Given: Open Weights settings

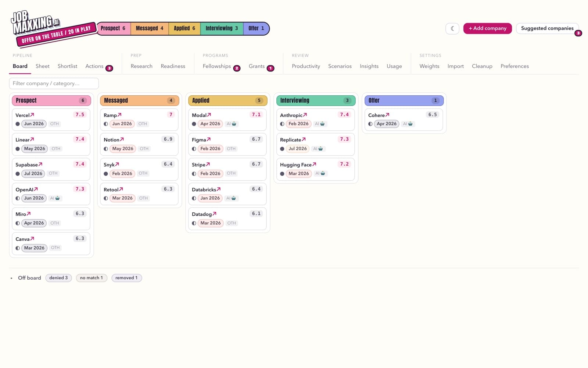Looking at the screenshot, I should pos(429,66).
